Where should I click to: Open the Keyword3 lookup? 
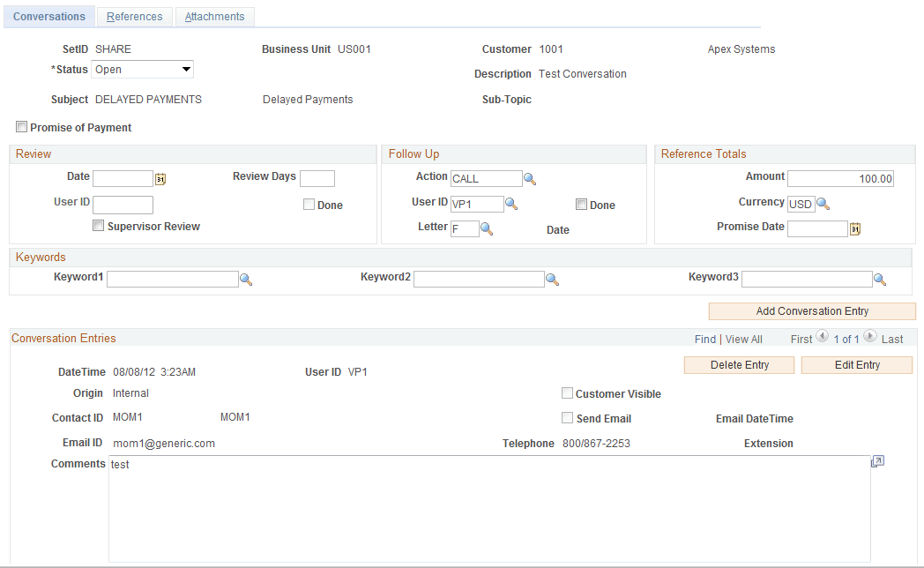[x=880, y=279]
